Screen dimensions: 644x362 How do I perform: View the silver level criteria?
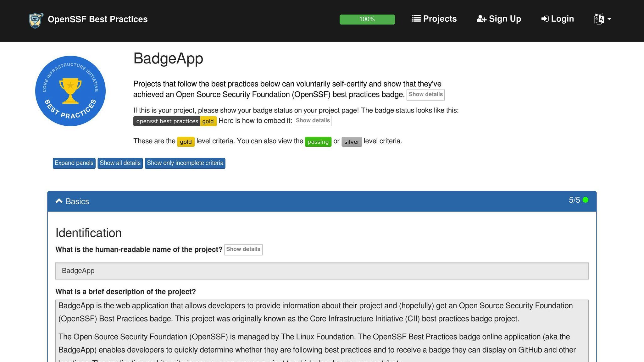(352, 142)
